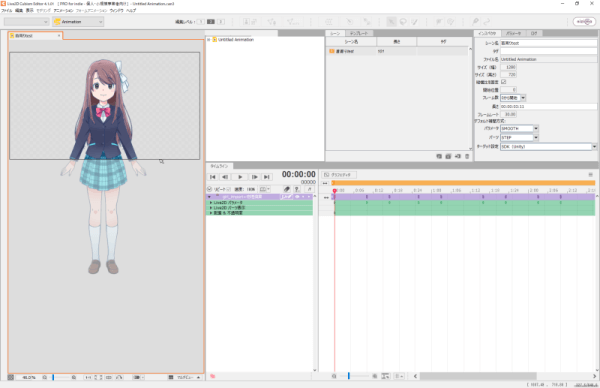The width and height of the screenshot is (600, 388).
Task: Click the import scene icon under scene list
Action: point(458,156)
